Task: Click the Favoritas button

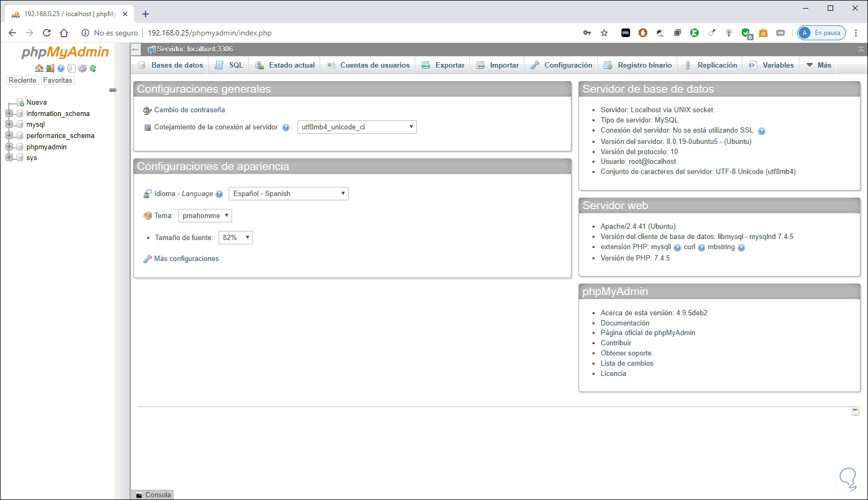Action: tap(57, 80)
